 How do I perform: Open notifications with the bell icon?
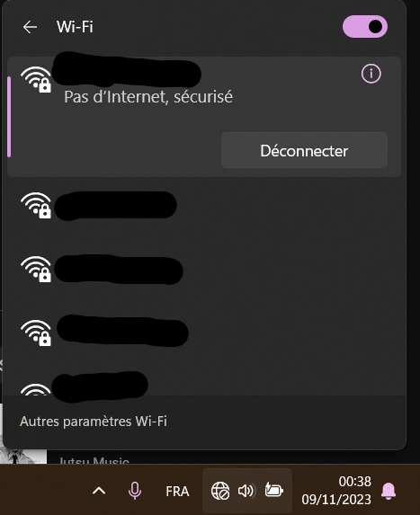tap(389, 491)
